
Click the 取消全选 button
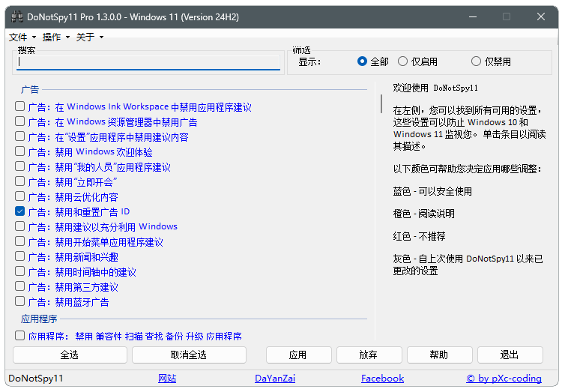tap(189, 355)
